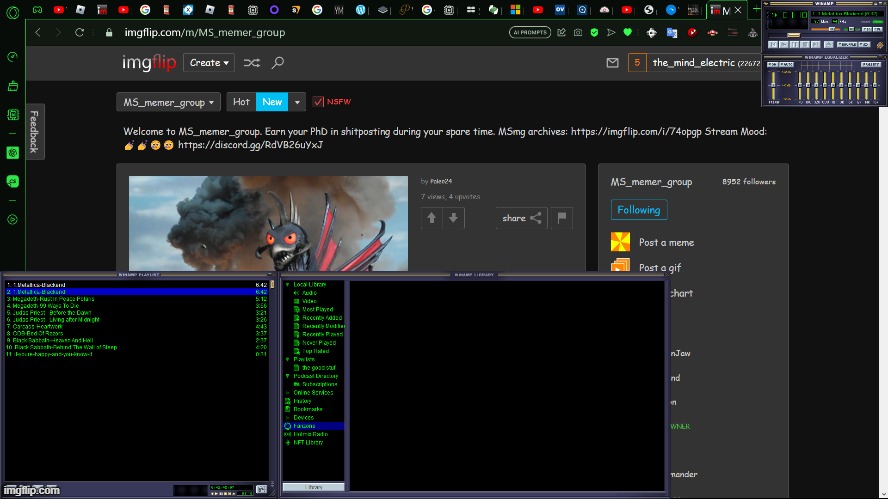Open the Google Translate extension icon
Screen dimensions: 888x499
[x=672, y=32]
